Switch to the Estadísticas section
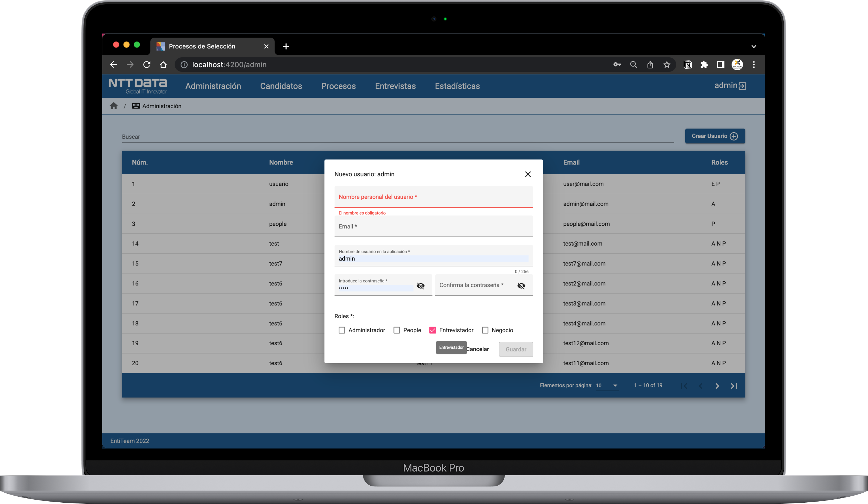The height and width of the screenshot is (504, 868). [457, 86]
